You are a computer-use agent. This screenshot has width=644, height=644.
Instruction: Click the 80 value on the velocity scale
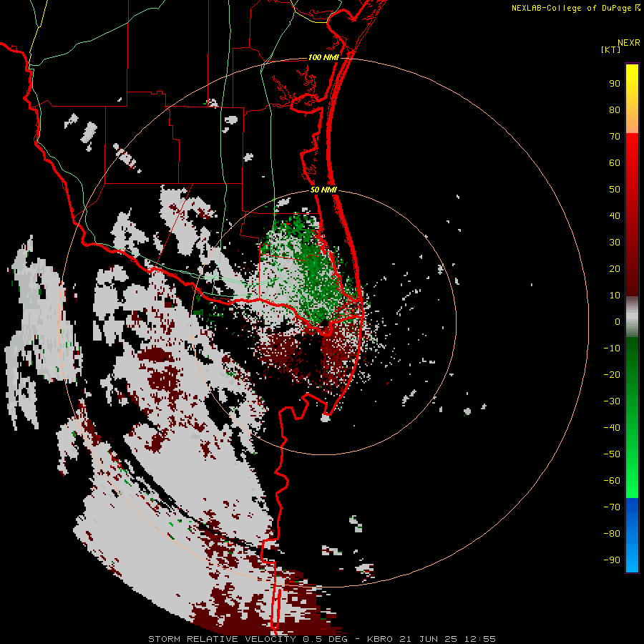615,110
